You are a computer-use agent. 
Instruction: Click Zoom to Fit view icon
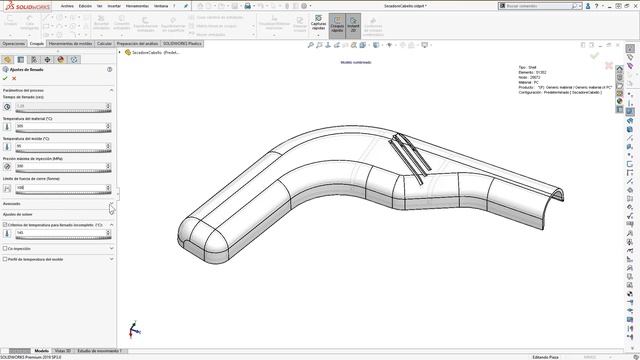[311, 45]
